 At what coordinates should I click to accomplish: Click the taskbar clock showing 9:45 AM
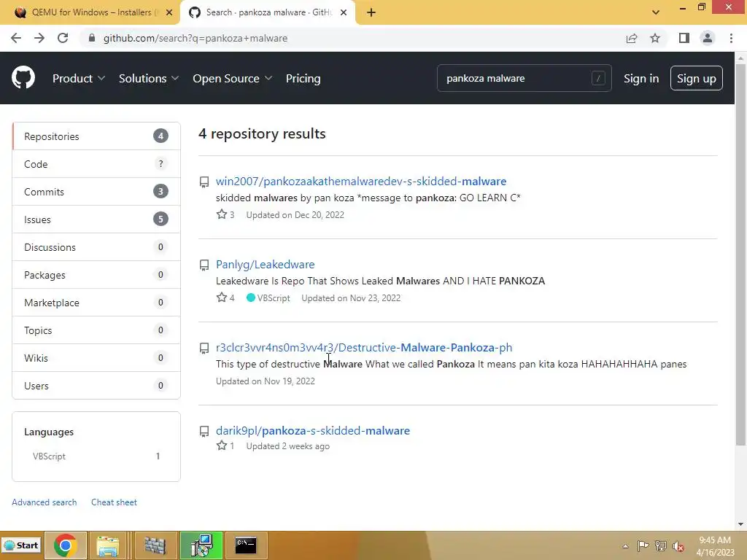click(715, 545)
